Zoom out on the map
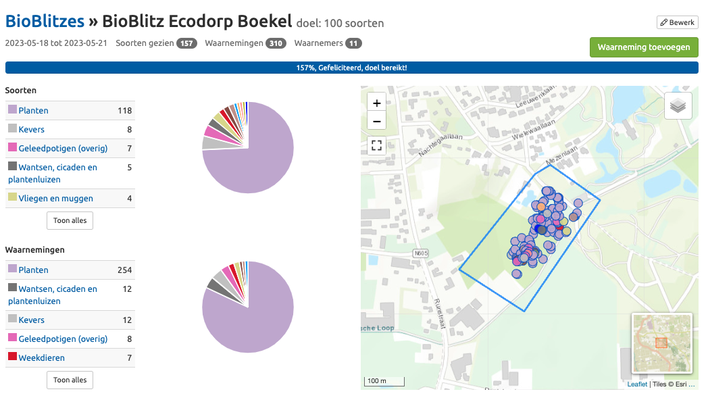Image resolution: width=708 pixels, height=400 pixels. tap(376, 122)
